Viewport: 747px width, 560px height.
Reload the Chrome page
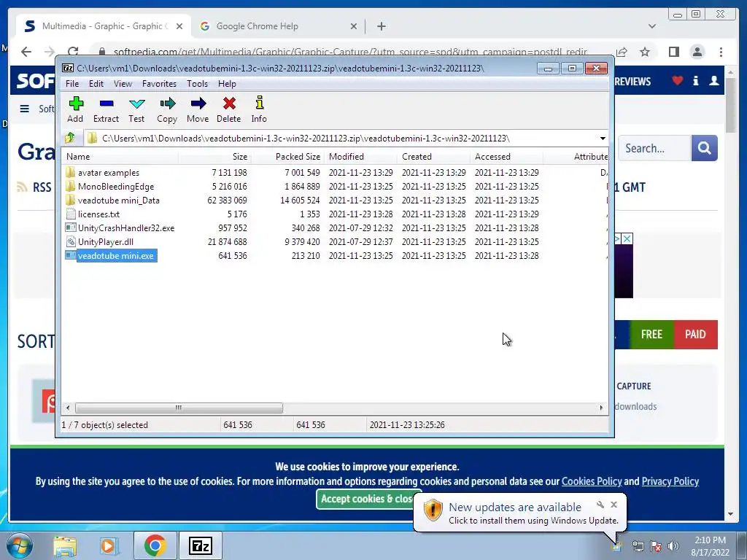pyautogui.click(x=73, y=52)
